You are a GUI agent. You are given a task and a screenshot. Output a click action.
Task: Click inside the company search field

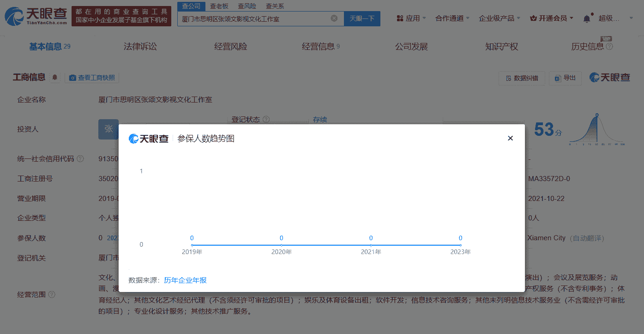(x=254, y=19)
